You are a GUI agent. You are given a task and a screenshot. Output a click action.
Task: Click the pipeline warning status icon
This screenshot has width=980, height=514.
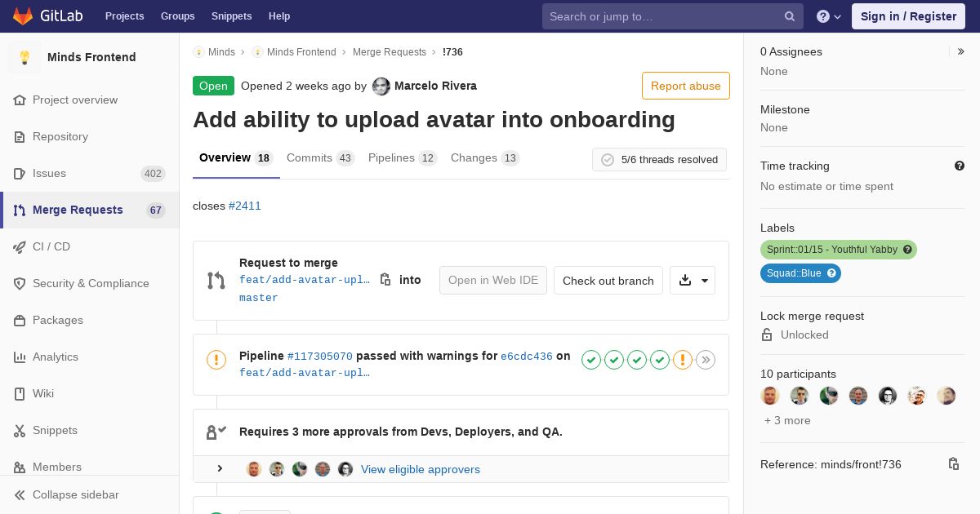(x=216, y=360)
